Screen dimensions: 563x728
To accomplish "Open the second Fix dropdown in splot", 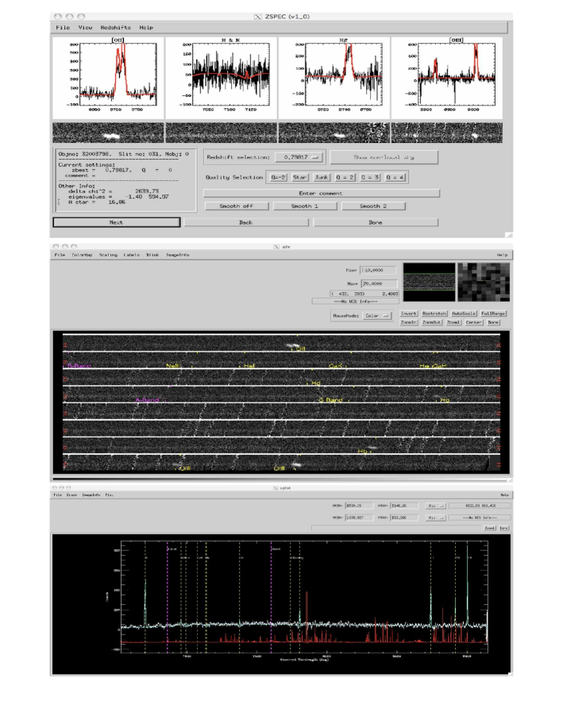I will click(x=436, y=517).
